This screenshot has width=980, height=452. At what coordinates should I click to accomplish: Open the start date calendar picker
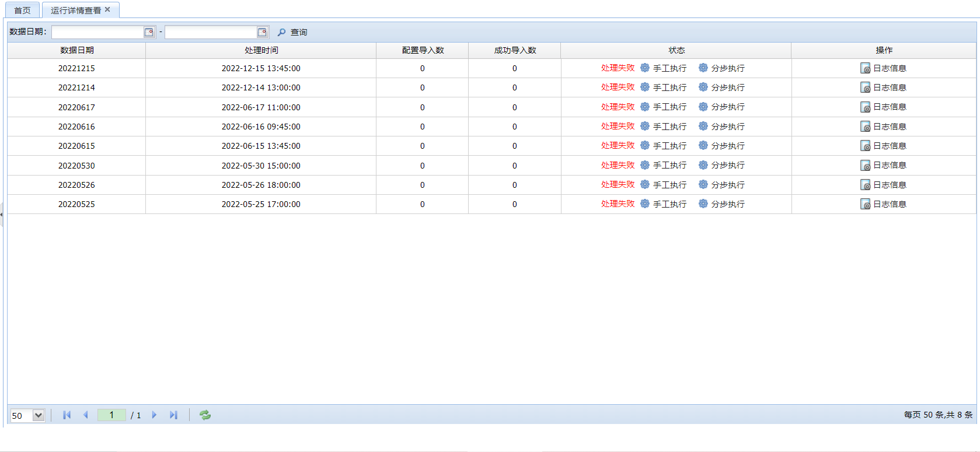coord(149,32)
